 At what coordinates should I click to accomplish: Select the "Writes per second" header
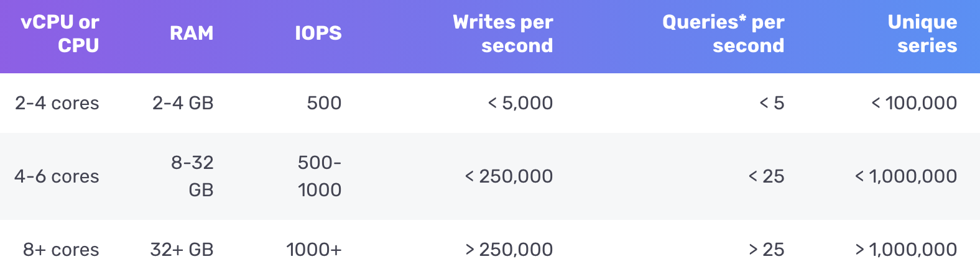click(x=502, y=34)
